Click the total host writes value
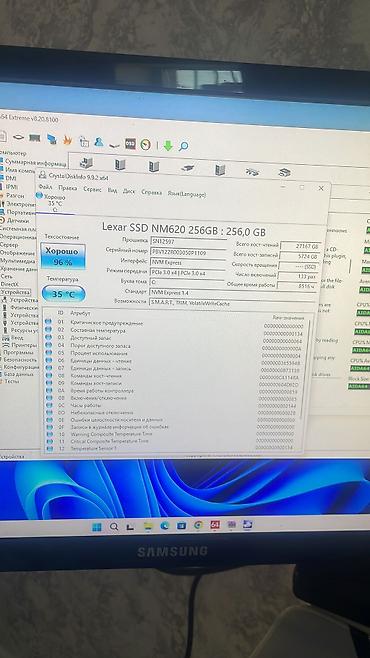The height and width of the screenshot is (658, 370). pyautogui.click(x=300, y=256)
